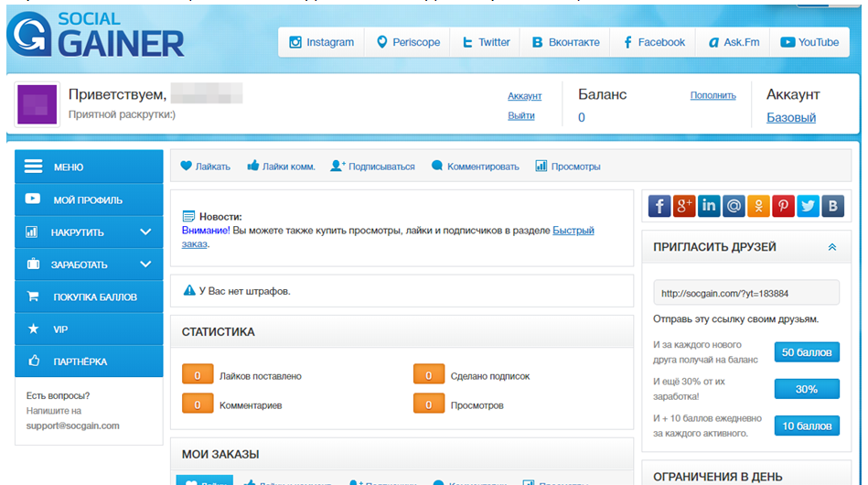868x485 pixels.
Task: Click the Выйти logout link
Action: click(521, 115)
